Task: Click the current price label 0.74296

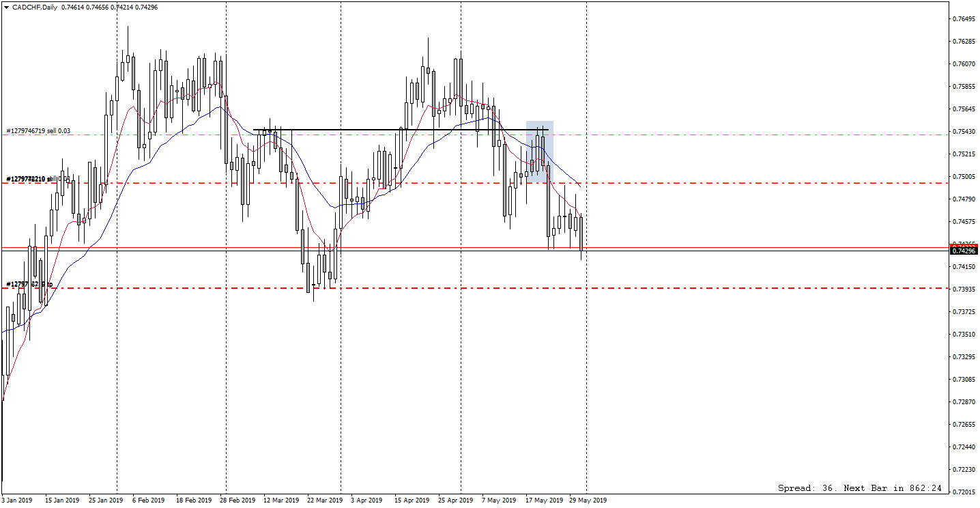Action: click(964, 251)
